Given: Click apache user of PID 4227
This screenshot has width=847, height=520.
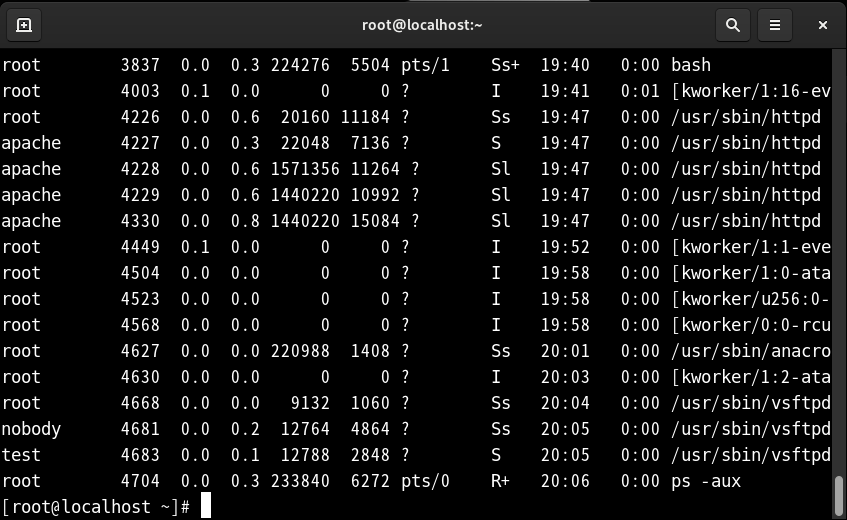Looking at the screenshot, I should (31, 143).
